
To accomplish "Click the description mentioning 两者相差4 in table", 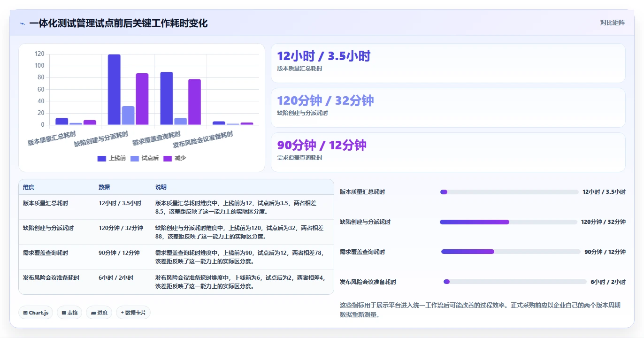I will point(240,282).
